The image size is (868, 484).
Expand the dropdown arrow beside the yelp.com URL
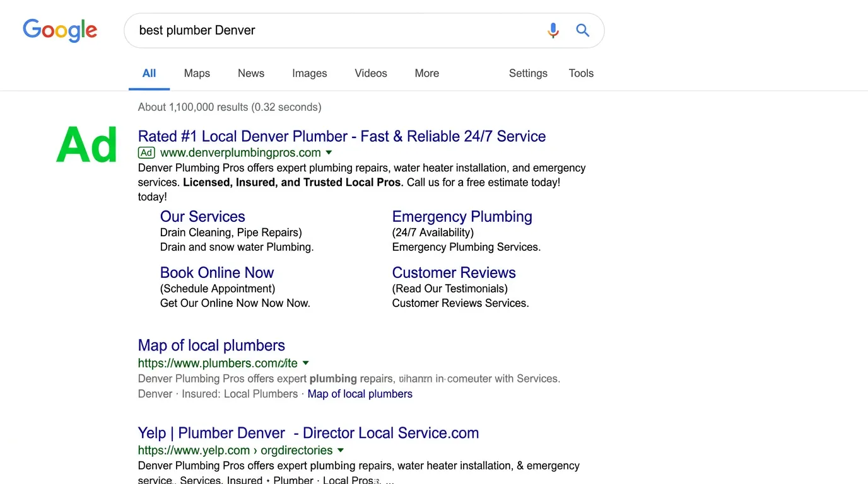(x=341, y=450)
